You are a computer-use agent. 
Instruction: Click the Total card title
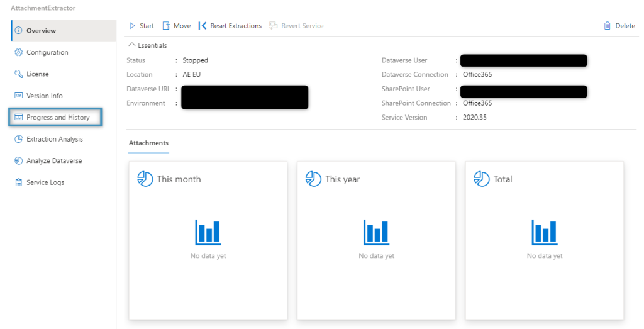click(502, 179)
